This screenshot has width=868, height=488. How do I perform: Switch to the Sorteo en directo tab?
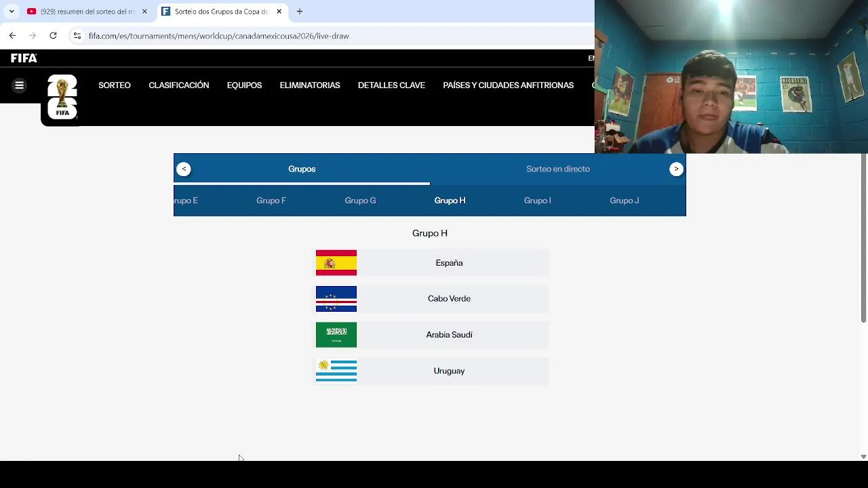(x=558, y=169)
